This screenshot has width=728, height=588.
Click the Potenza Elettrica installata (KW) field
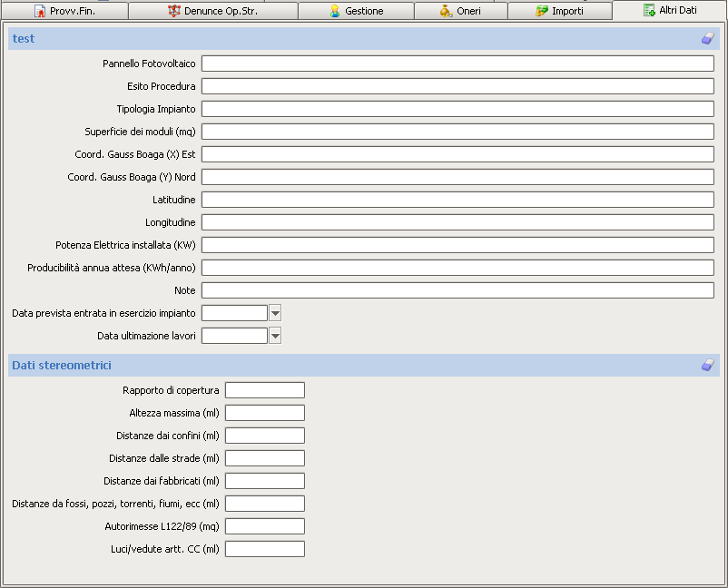(457, 245)
